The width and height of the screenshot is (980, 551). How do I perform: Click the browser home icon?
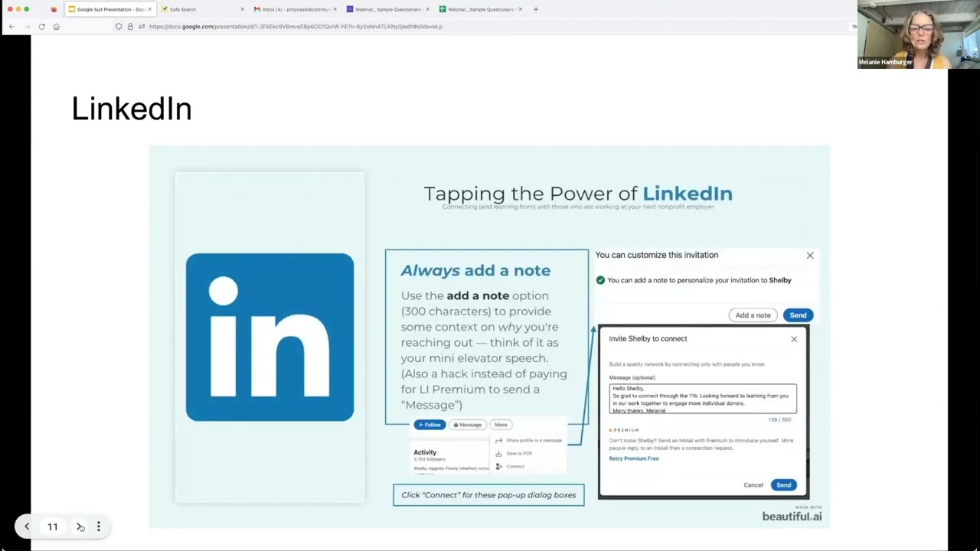click(56, 26)
